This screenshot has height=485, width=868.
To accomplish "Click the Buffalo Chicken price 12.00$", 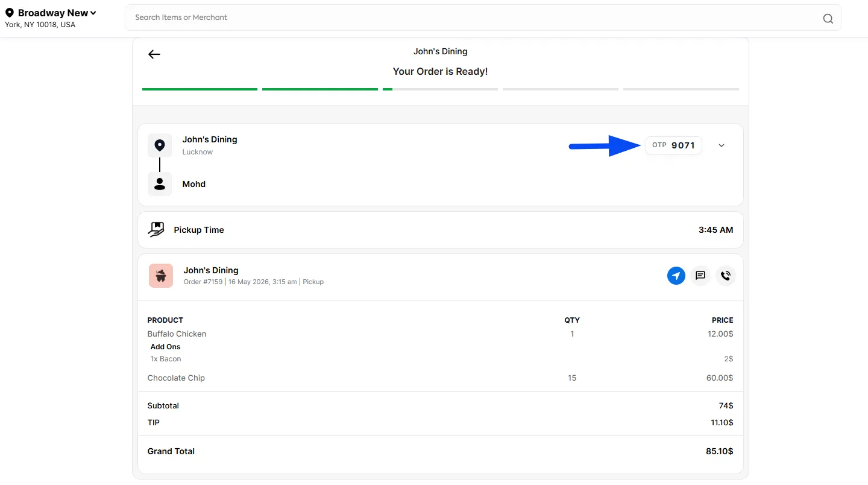I will coord(720,334).
